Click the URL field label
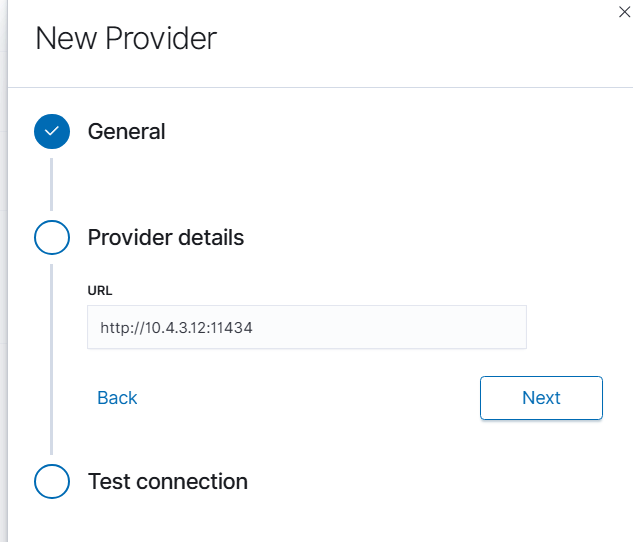633x542 pixels. 100,291
